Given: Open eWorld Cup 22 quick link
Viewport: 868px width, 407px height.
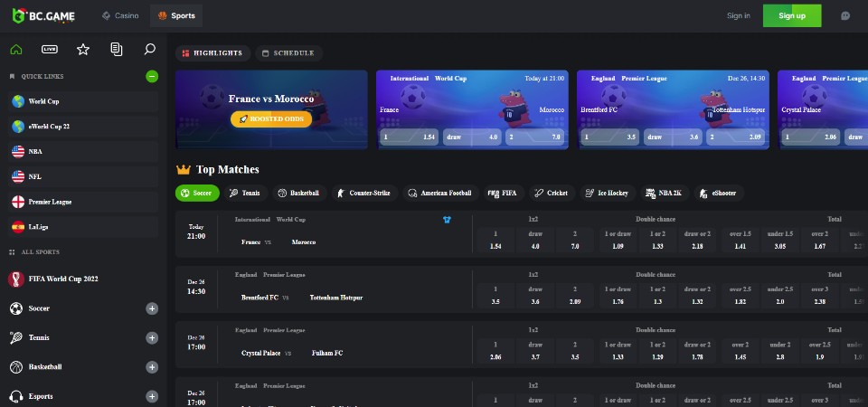Looking at the screenshot, I should pos(83,127).
